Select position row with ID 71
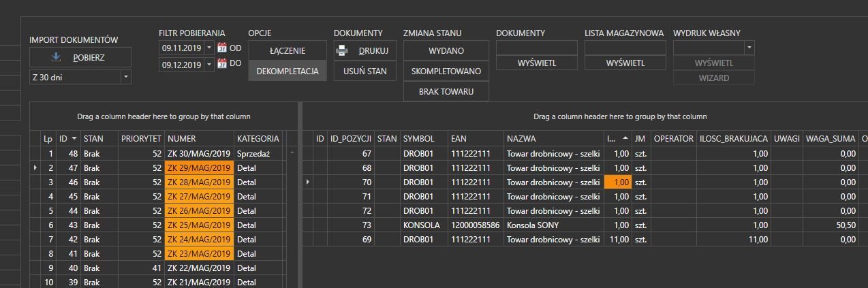This screenshot has height=288, width=868. pyautogui.click(x=585, y=196)
